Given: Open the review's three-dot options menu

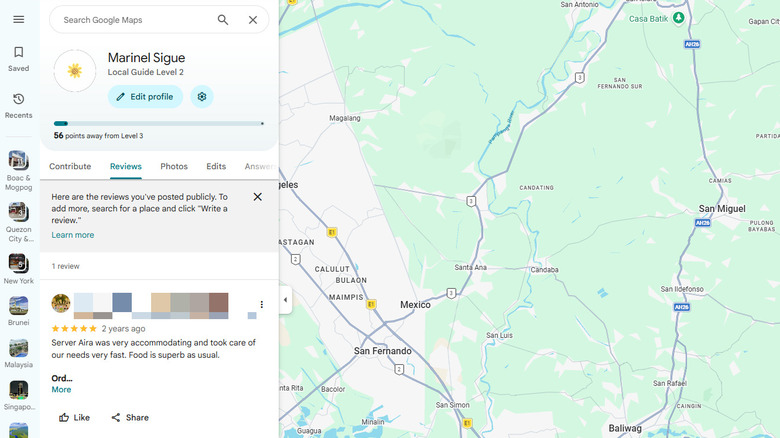Looking at the screenshot, I should click(262, 304).
